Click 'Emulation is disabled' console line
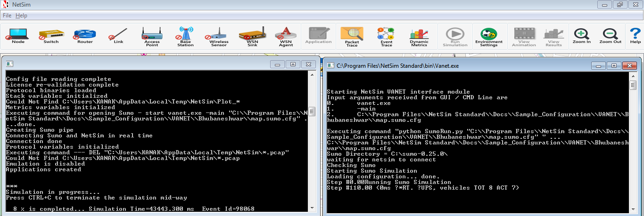 click(45, 164)
